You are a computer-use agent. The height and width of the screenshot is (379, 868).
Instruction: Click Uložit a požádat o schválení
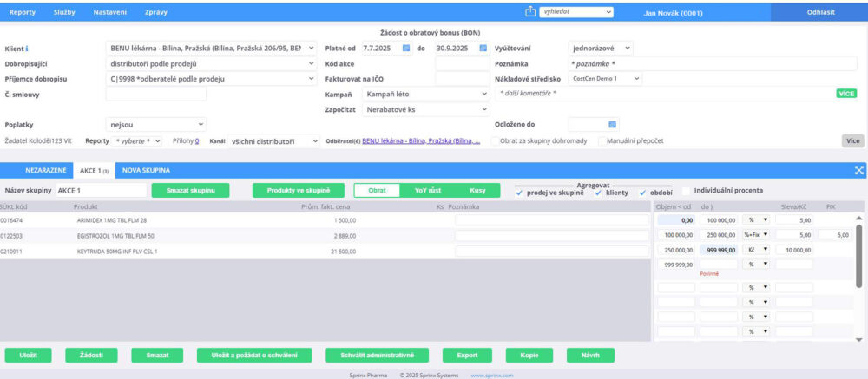(x=253, y=356)
